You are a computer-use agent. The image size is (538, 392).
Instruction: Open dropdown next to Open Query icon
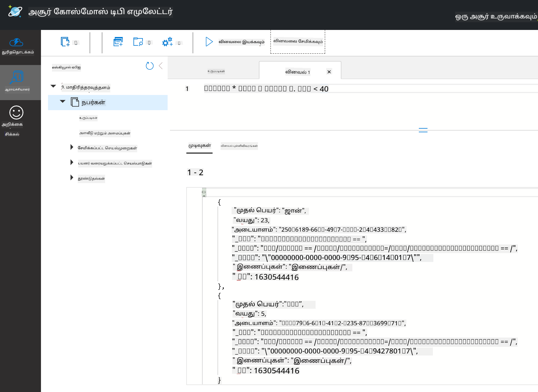pyautogui.click(x=149, y=43)
